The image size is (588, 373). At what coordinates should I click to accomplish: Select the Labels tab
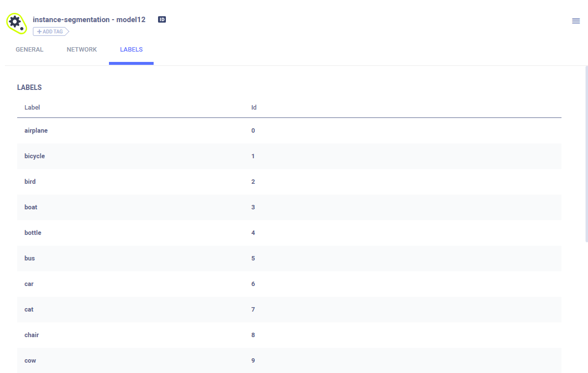(x=131, y=50)
